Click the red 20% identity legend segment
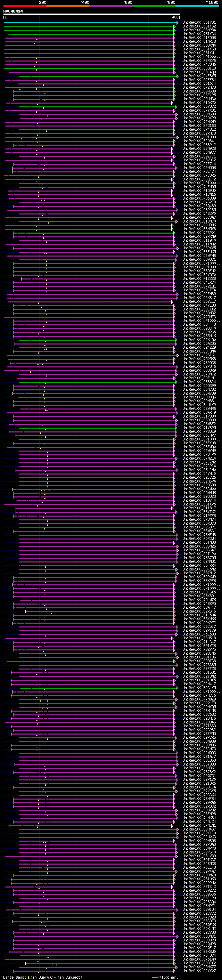 [25, 6]
